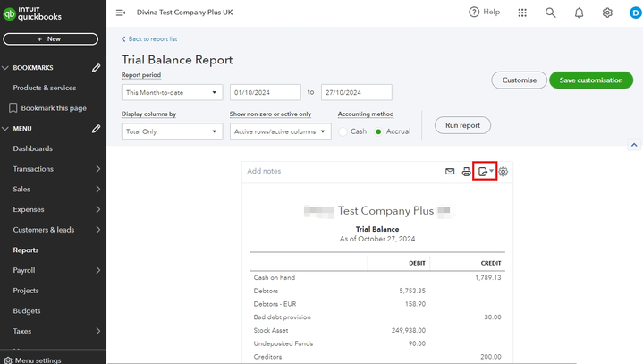
Task: Open the Report period dropdown
Action: 172,92
